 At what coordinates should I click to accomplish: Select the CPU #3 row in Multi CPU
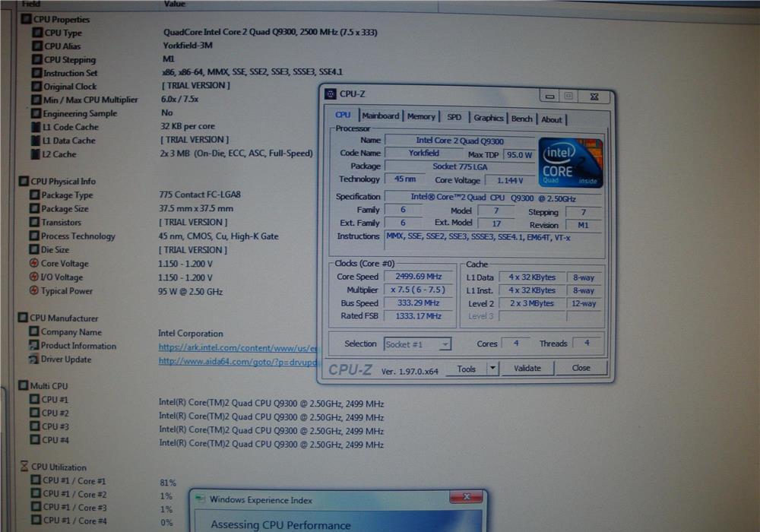point(206,428)
